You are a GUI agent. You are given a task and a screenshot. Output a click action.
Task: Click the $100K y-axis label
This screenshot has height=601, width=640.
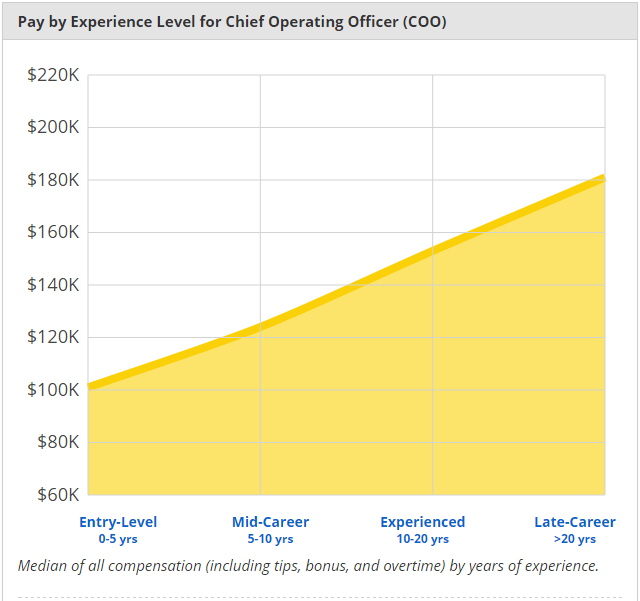click(53, 390)
